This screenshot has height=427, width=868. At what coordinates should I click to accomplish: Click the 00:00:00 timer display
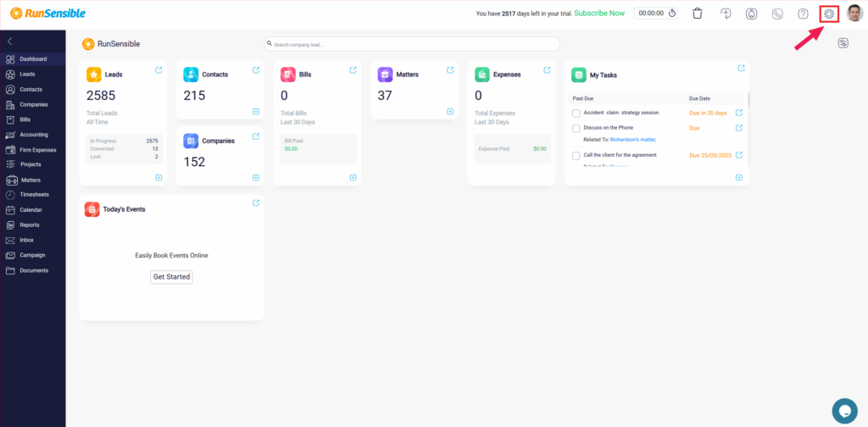coord(651,14)
